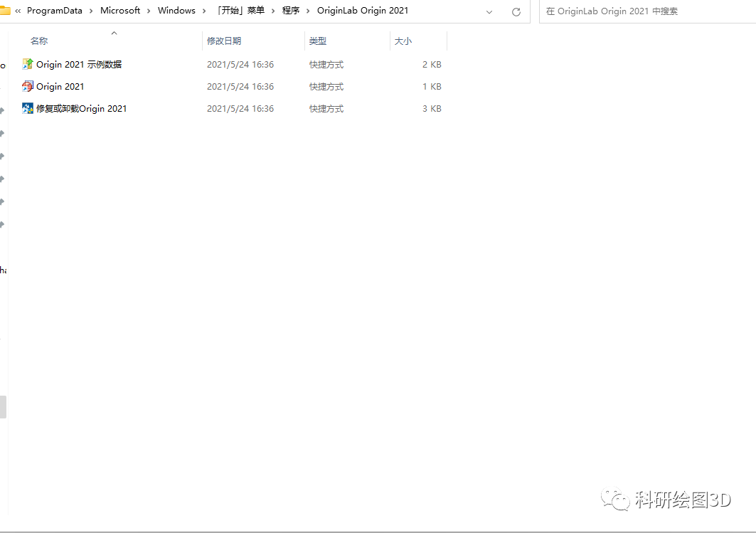The image size is (756, 533).
Task: Click 快捷方式 type of Origin 2021 示例数据
Action: click(x=326, y=65)
